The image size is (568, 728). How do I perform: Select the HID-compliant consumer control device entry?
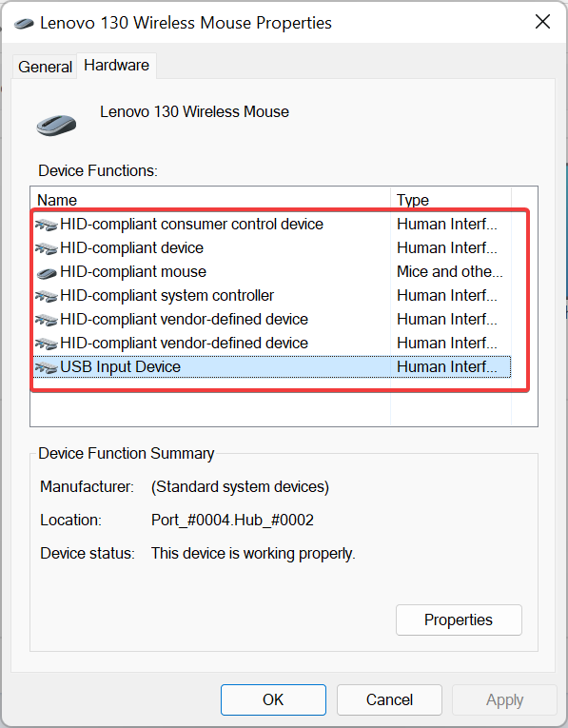[272, 225]
